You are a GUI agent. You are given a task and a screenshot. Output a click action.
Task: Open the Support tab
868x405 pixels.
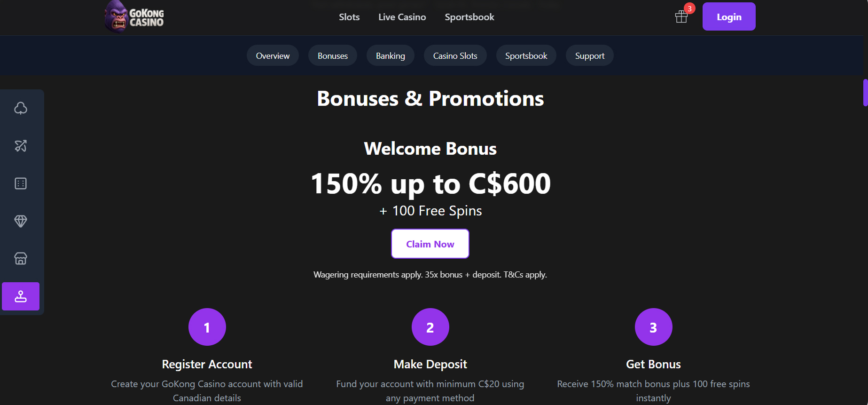tap(590, 56)
